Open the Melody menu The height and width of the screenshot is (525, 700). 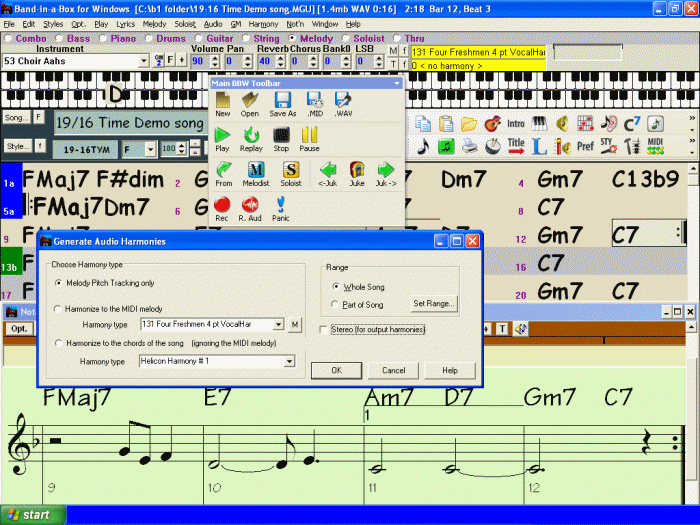(x=154, y=24)
